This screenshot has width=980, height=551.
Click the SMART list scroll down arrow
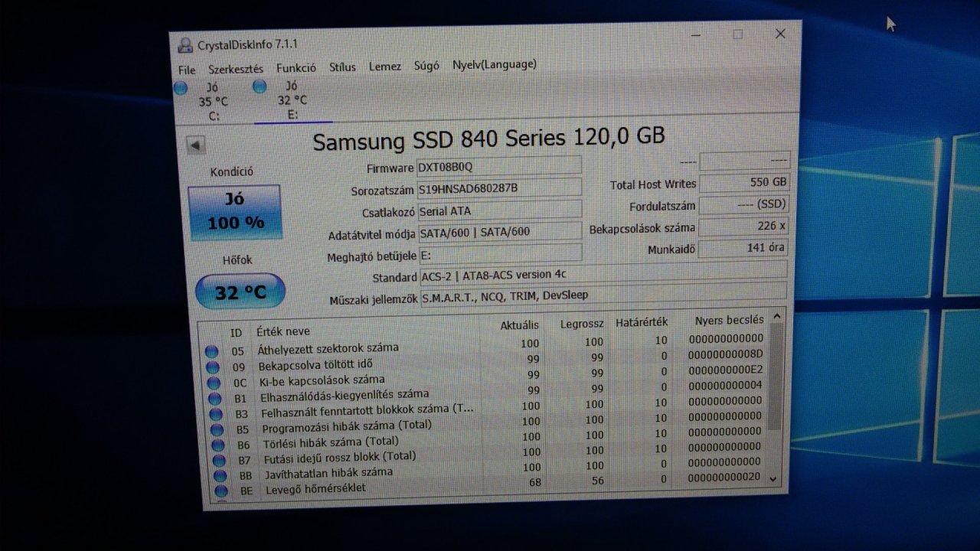point(773,478)
